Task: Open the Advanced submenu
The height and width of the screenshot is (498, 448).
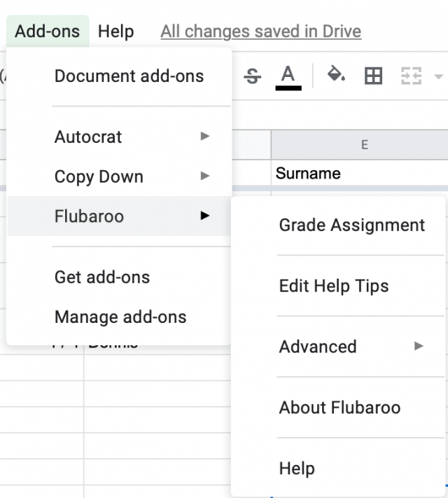Action: click(x=338, y=347)
